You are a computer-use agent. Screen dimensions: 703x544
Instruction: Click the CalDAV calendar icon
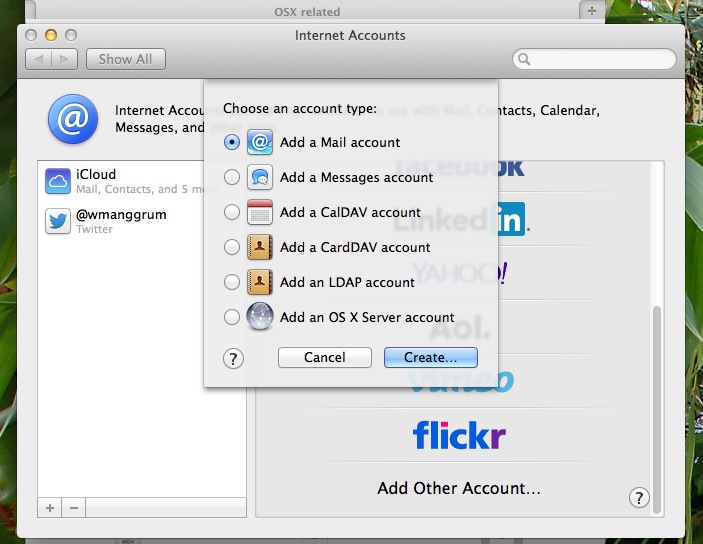pyautogui.click(x=260, y=212)
